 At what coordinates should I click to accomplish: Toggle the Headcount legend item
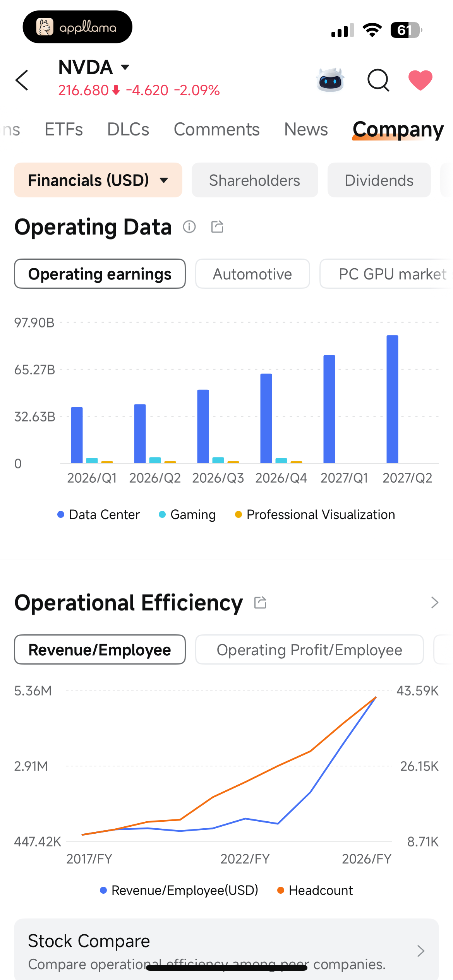315,890
